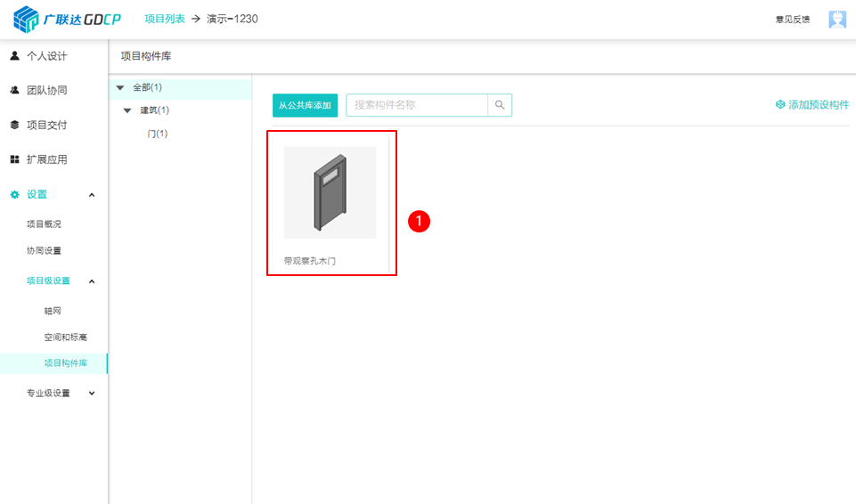The image size is (856, 504).
Task: Select 项目构件库 in the sidebar
Action: [66, 363]
